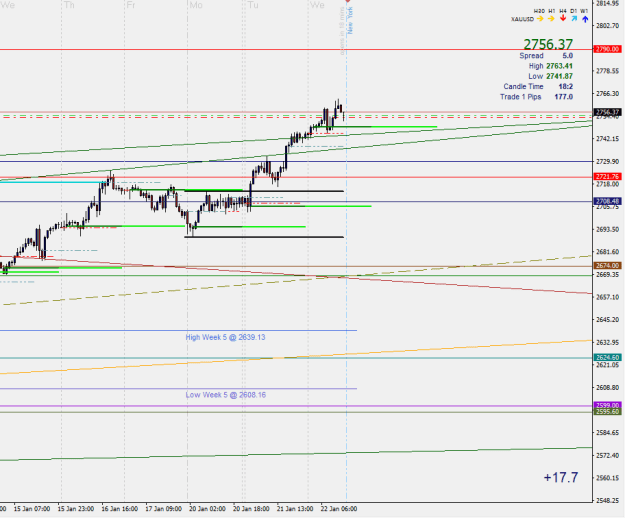The height and width of the screenshot is (518, 625).
Task: Click the Low Week 5 @ 2608.16 label
Action: [x=226, y=395]
